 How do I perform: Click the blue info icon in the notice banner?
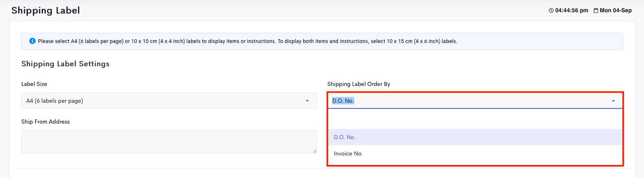32,41
